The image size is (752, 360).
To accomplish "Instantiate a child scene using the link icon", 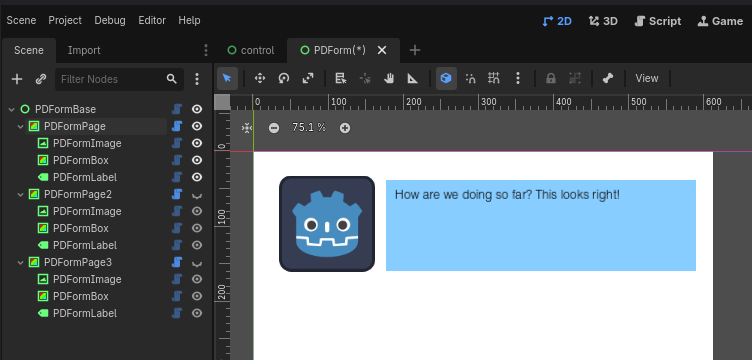I will tap(41, 79).
